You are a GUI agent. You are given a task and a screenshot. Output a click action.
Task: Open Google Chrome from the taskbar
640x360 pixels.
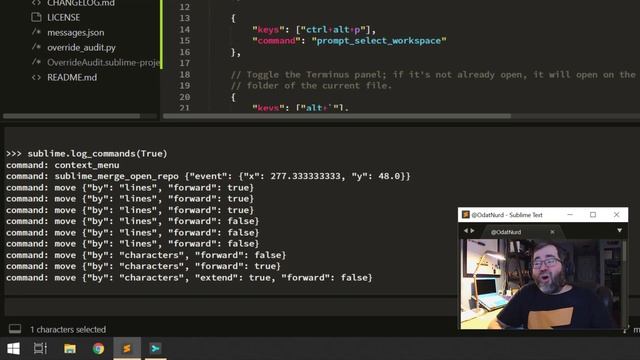[98, 349]
